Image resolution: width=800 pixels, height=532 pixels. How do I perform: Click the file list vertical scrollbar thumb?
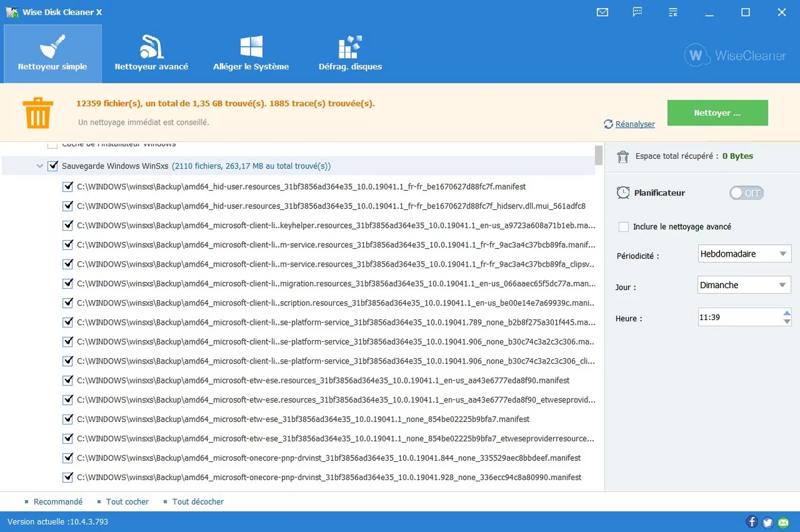pyautogui.click(x=599, y=155)
